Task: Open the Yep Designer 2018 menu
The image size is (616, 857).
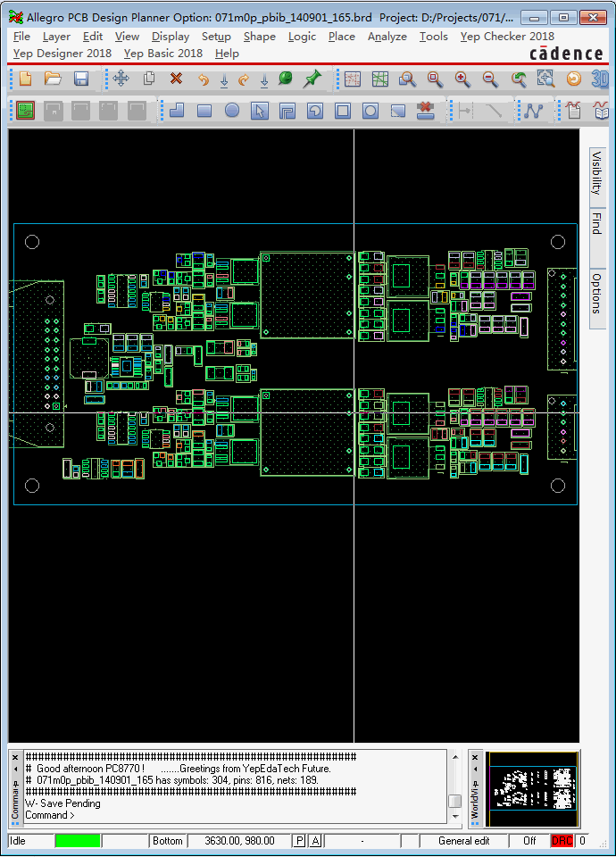Action: [x=62, y=54]
